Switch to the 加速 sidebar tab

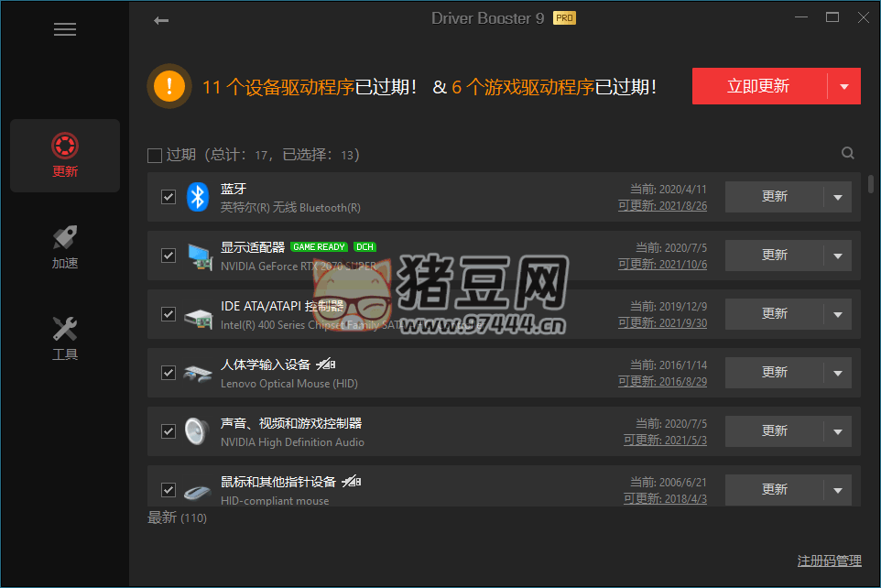(x=65, y=247)
